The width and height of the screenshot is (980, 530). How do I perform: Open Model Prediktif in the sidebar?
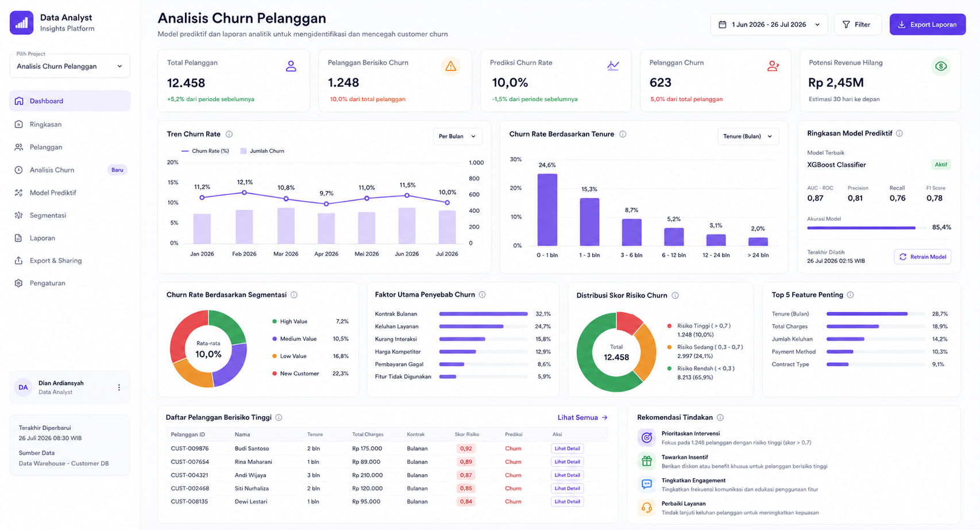click(70, 193)
